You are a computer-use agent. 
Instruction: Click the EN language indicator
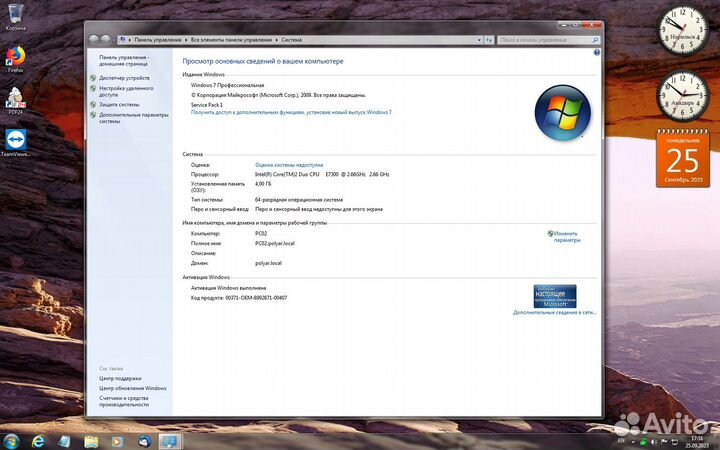click(621, 441)
